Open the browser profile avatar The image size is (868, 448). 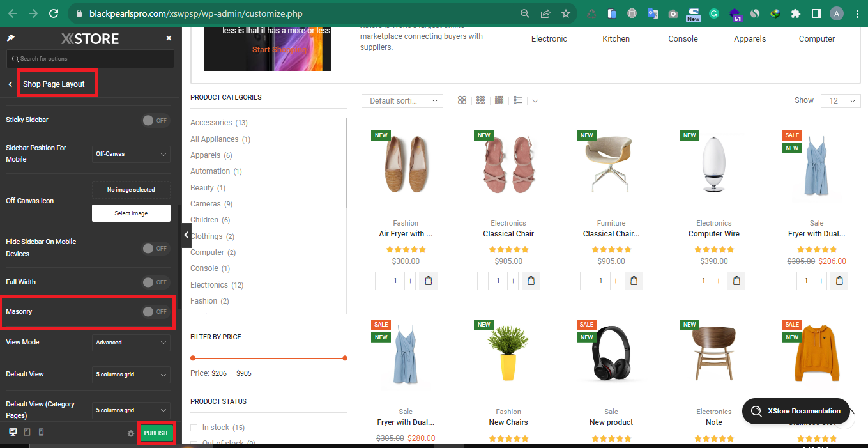tap(836, 13)
